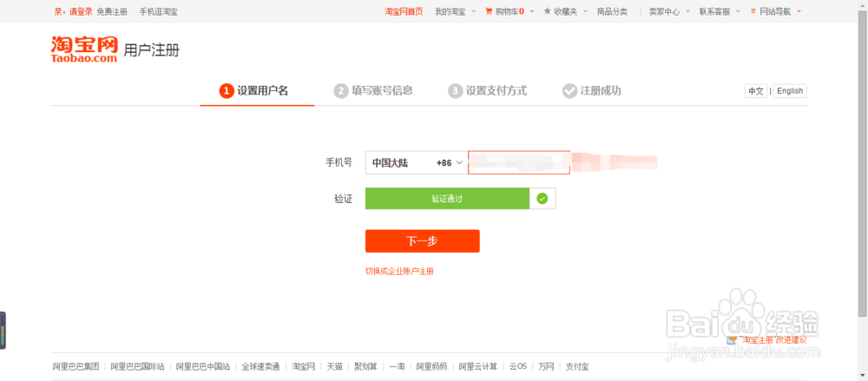This screenshot has height=381, width=868.
Task: Open 联系客服 menu
Action: coord(714,11)
